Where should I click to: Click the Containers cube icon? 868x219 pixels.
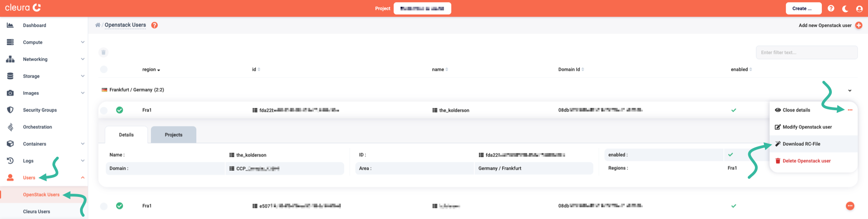[10, 144]
